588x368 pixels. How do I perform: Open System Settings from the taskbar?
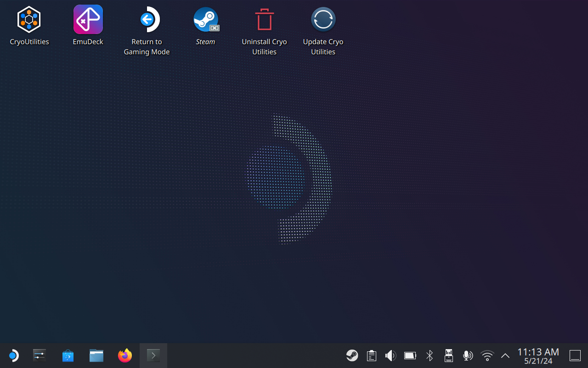[40, 356]
